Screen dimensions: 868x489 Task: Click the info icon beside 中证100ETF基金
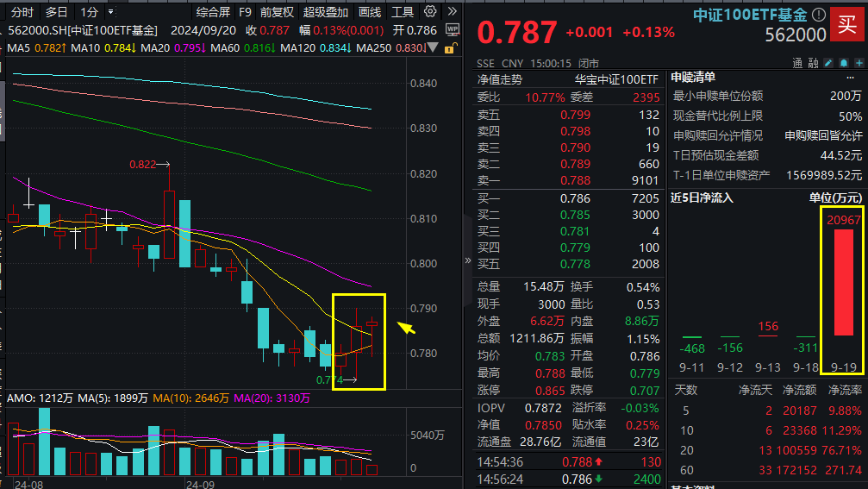pos(818,15)
